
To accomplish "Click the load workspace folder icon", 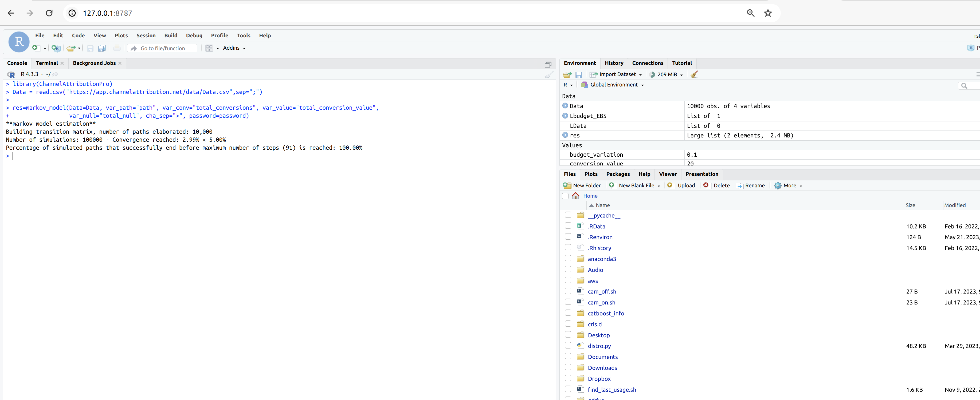I will click(567, 74).
